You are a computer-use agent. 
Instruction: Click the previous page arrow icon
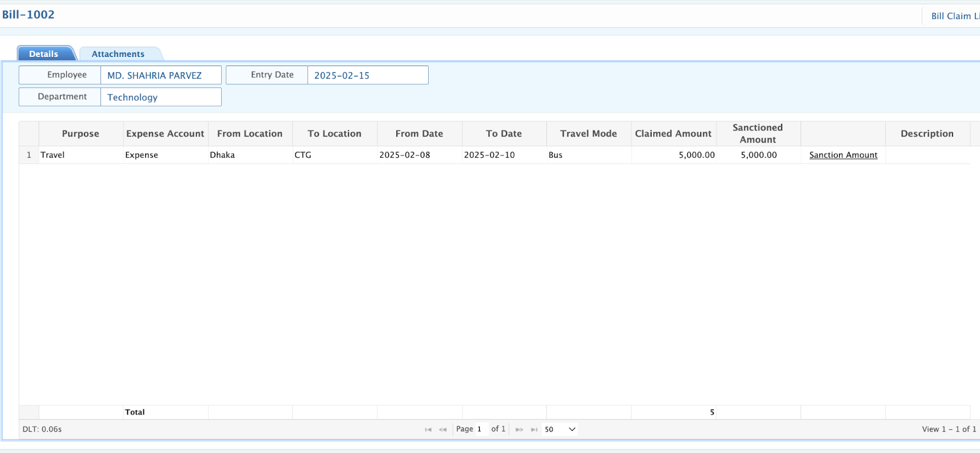(443, 430)
